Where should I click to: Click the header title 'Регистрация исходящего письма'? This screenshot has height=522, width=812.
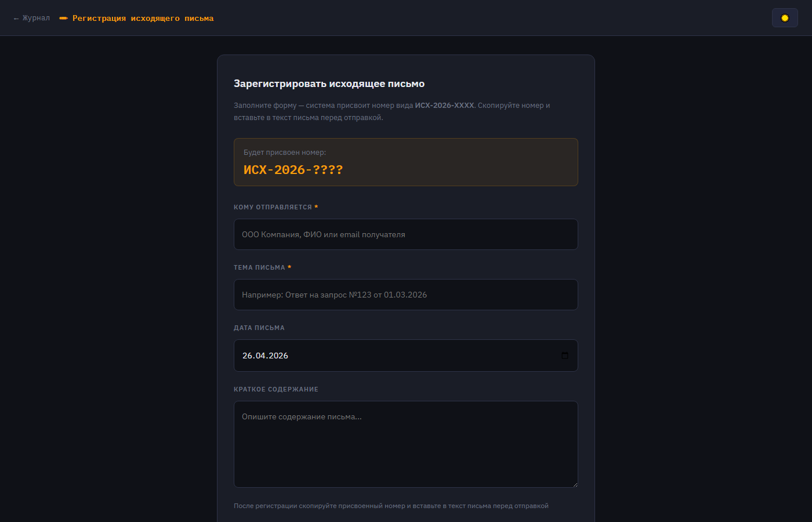143,19
